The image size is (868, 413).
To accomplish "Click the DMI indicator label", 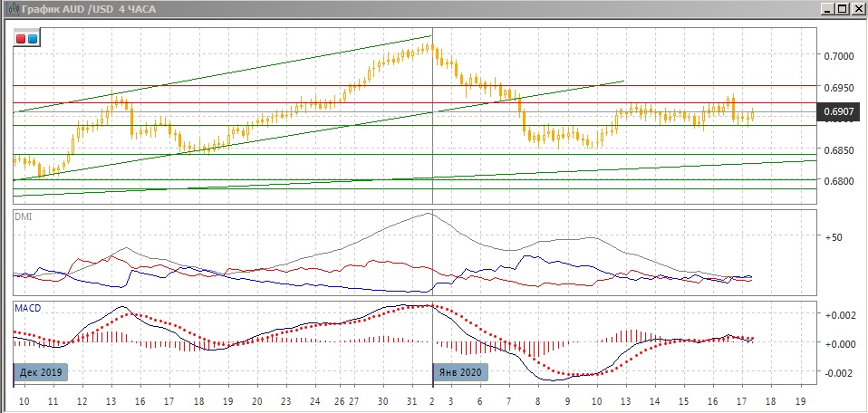I will tap(23, 216).
